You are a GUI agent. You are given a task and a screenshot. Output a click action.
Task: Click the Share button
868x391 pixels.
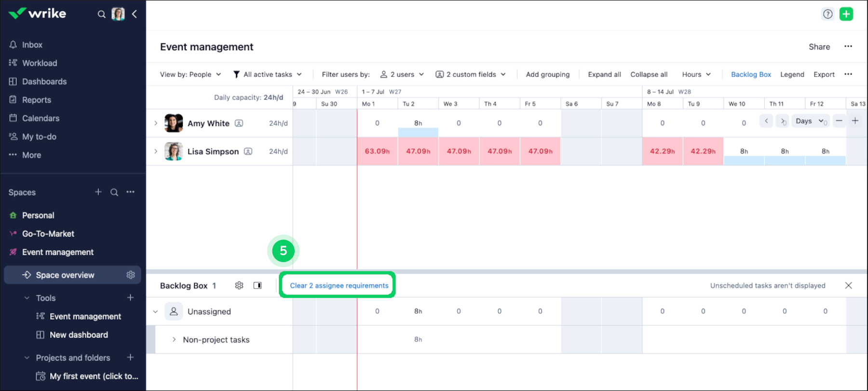click(819, 47)
